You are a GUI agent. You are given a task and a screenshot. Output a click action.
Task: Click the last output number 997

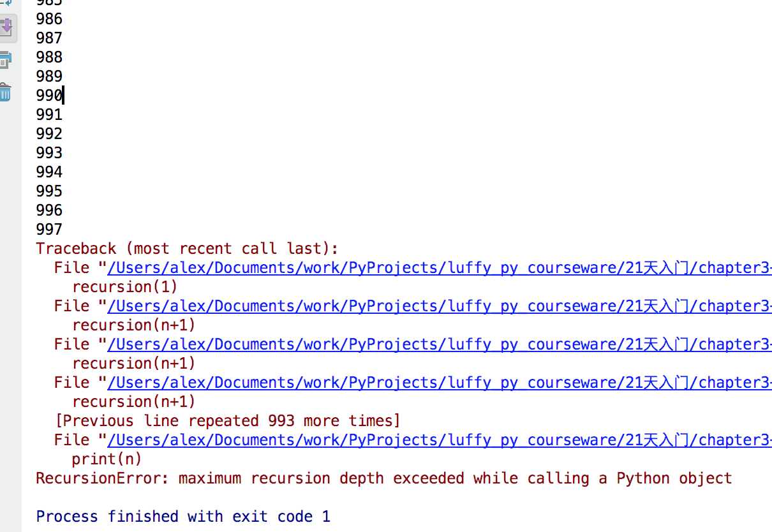pos(49,230)
